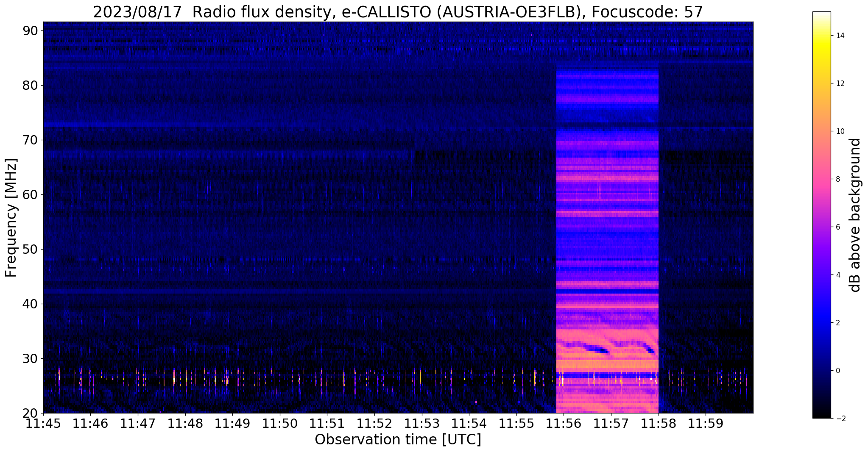Click the x-axis tick label 11:57

pos(611,423)
